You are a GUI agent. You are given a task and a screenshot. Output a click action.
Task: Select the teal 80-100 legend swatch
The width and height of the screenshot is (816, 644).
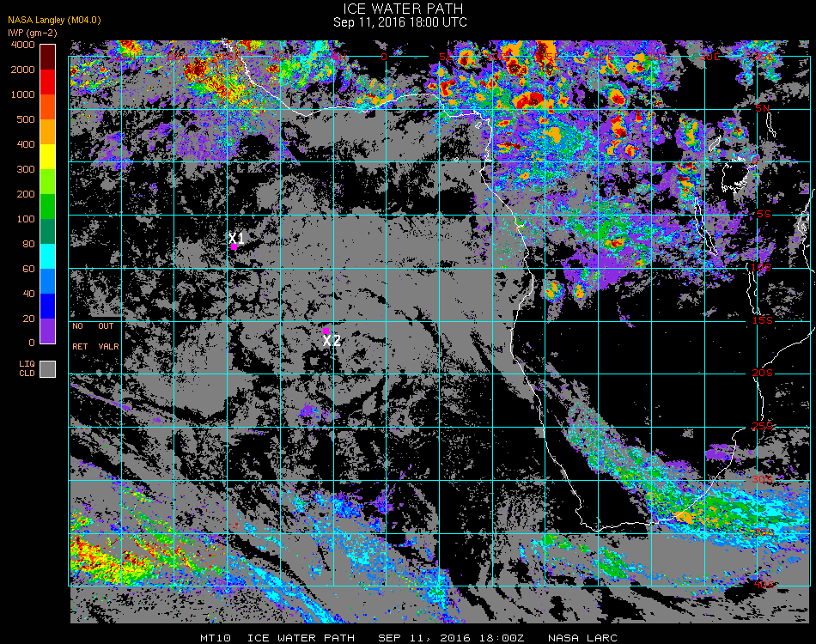pos(47,232)
